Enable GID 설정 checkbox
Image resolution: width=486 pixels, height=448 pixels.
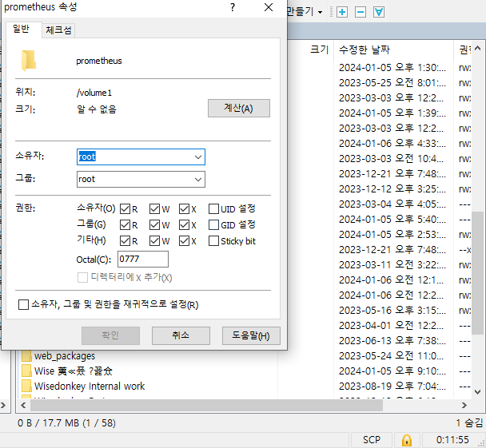pos(213,224)
